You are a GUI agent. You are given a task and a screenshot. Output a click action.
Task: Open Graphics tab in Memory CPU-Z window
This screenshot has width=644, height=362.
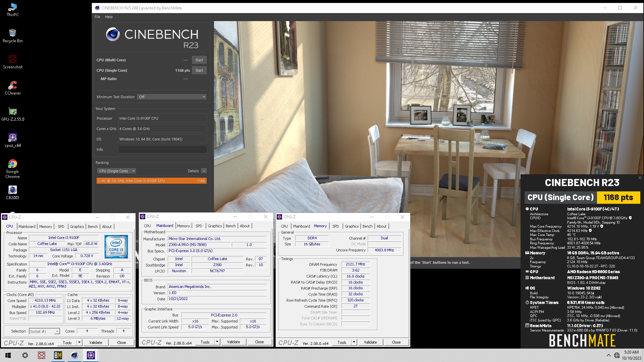click(352, 226)
